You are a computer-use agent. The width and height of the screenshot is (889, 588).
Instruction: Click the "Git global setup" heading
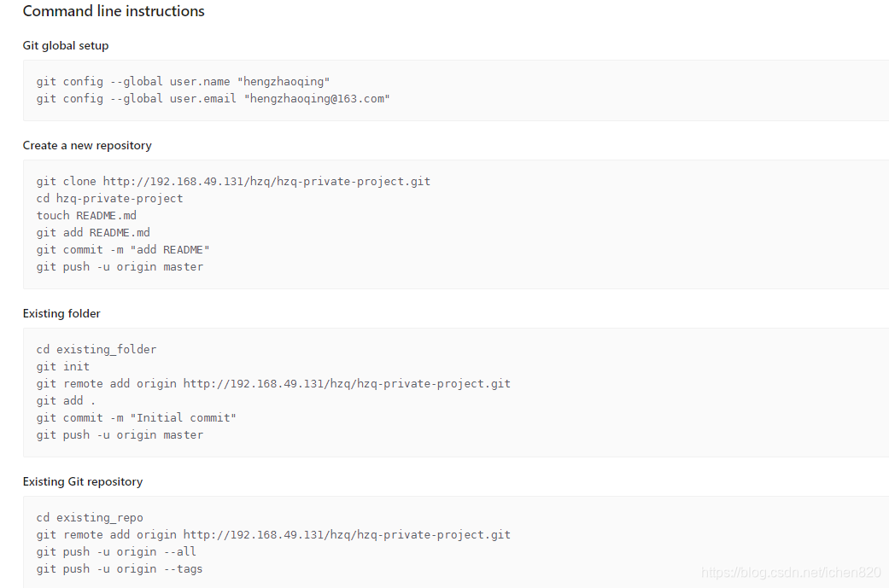tap(66, 45)
